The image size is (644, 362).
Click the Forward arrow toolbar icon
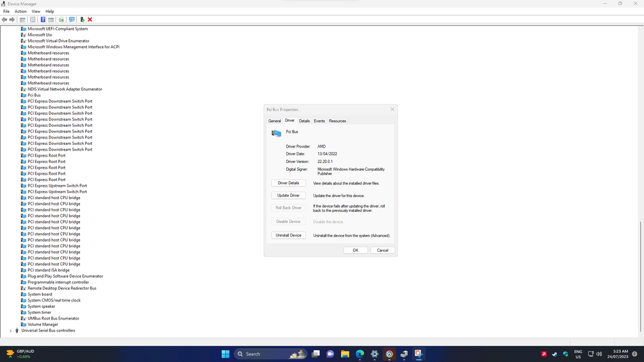(12, 20)
